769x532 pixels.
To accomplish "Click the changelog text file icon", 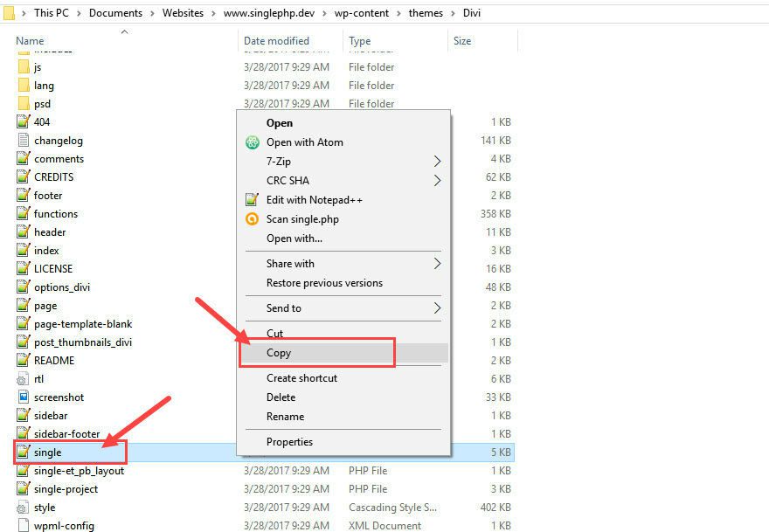I will coord(24,141).
